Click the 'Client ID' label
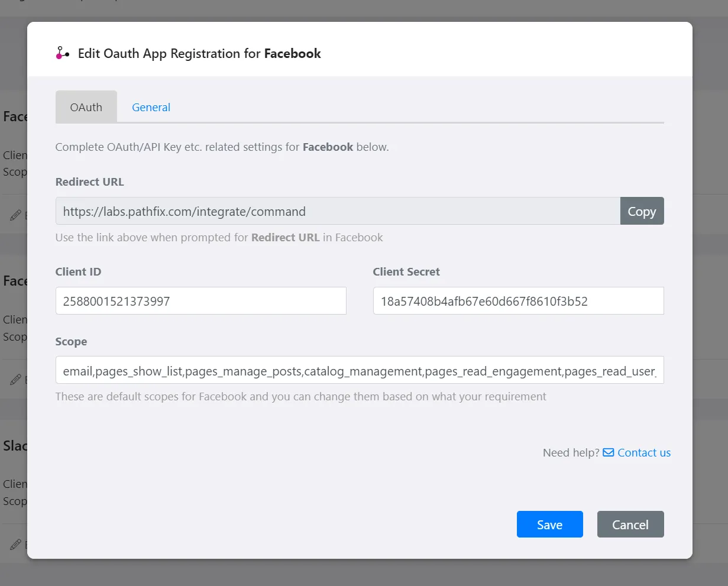This screenshot has width=728, height=586. tap(78, 272)
